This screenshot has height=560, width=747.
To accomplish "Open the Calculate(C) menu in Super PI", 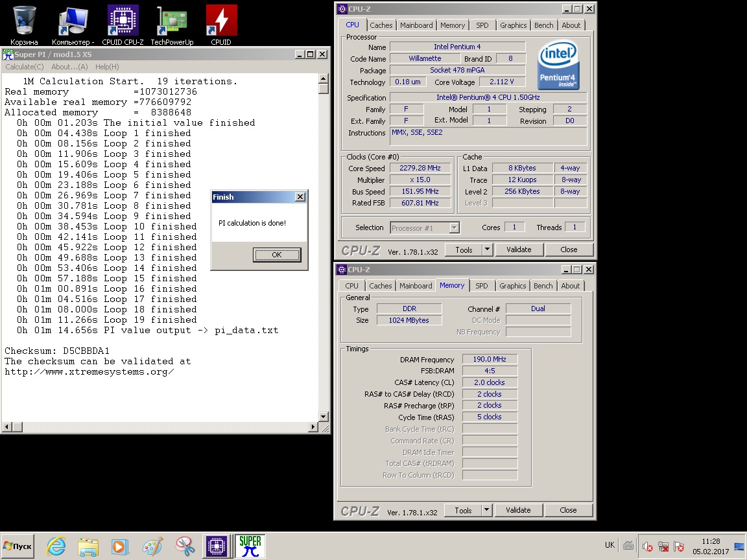I will click(x=24, y=67).
